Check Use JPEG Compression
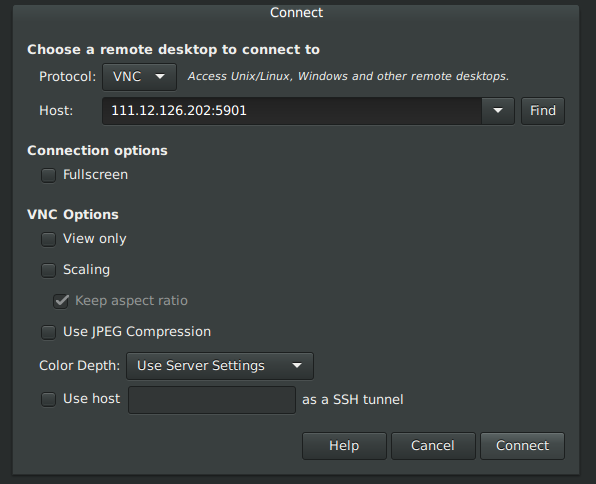 48,332
